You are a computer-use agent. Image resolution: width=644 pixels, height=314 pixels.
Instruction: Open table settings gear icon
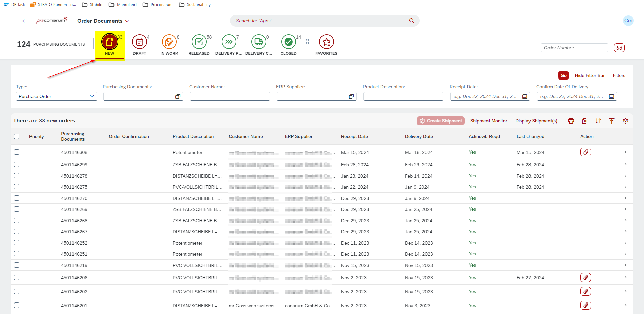625,121
